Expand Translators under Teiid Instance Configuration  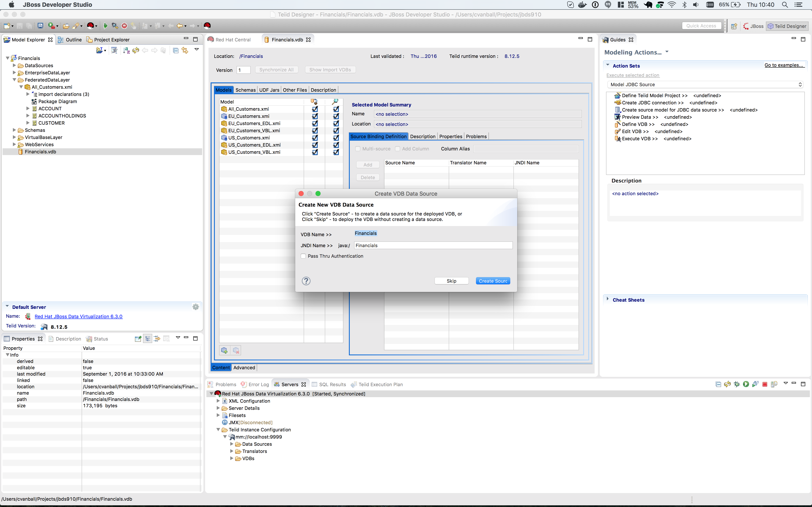click(x=232, y=451)
